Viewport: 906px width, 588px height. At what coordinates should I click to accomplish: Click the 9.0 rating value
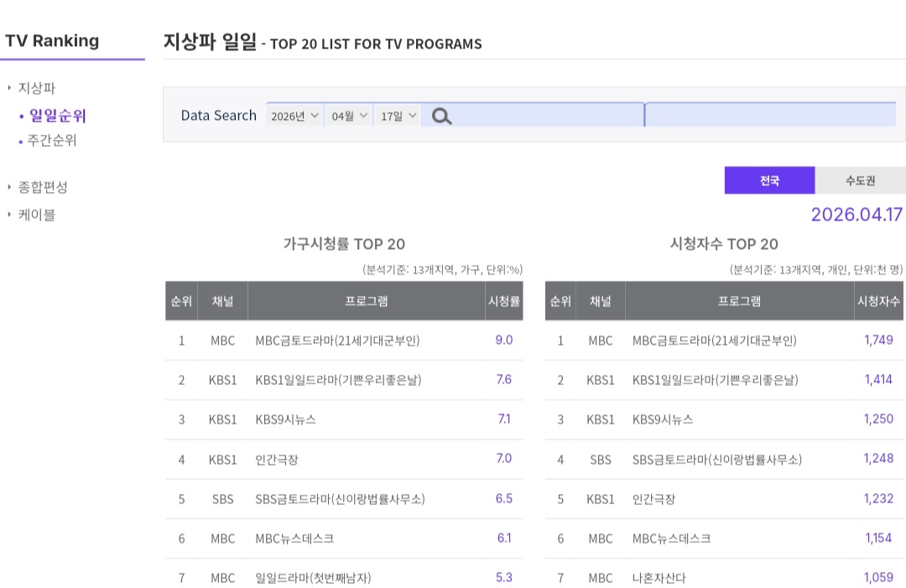click(x=504, y=340)
